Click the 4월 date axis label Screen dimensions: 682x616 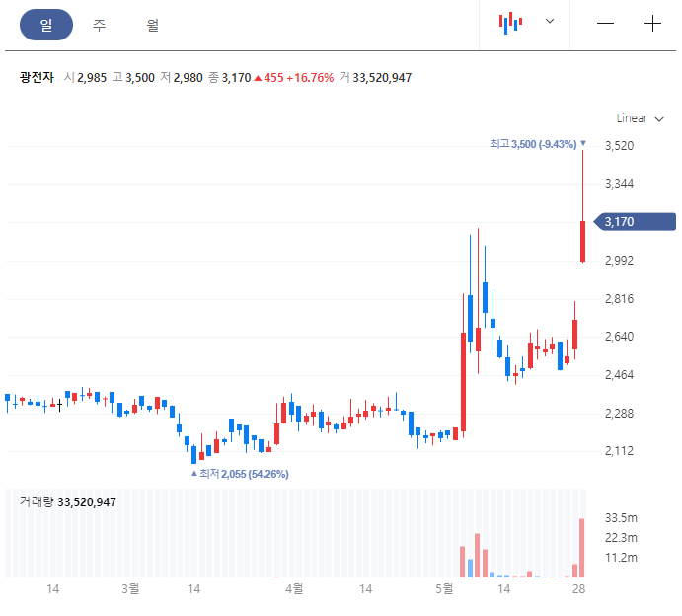pos(294,589)
